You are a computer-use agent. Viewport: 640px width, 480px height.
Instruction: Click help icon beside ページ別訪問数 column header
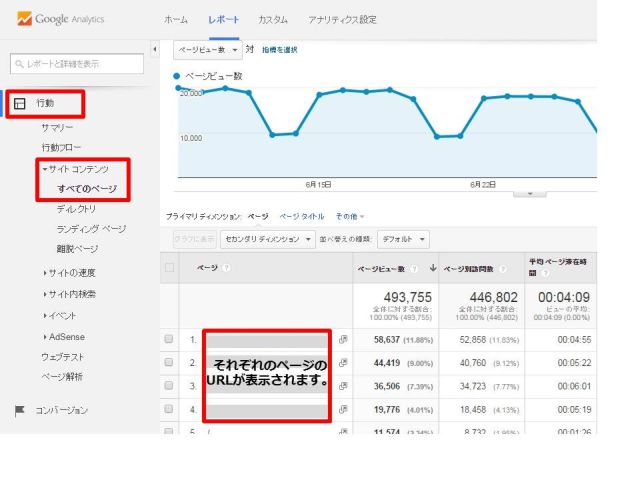(x=503, y=269)
